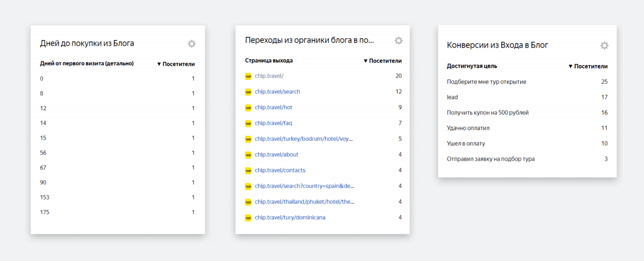The width and height of the screenshot is (644, 261).
Task: Select the Удачно оплатил goal row
Action: [x=468, y=128]
